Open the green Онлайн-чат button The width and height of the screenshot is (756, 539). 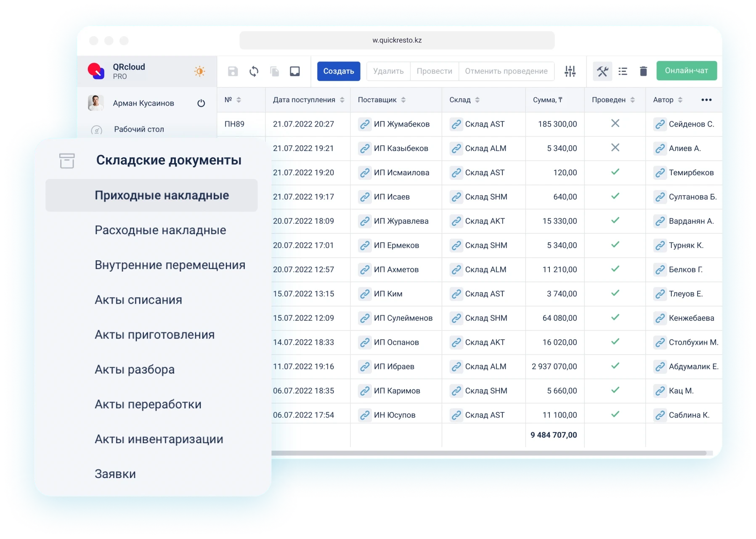coord(686,71)
